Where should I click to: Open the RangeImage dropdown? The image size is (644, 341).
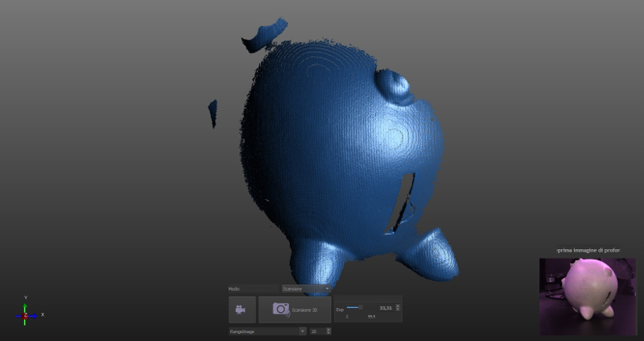click(x=267, y=331)
